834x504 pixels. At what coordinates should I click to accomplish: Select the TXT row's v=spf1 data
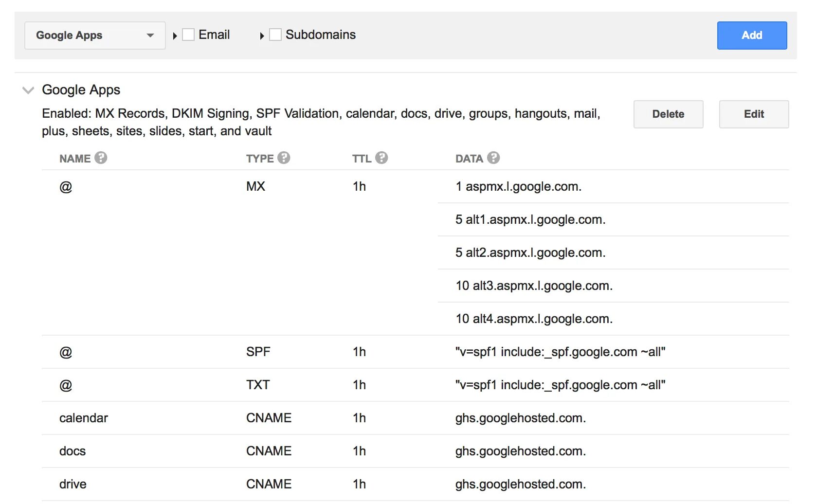click(560, 385)
